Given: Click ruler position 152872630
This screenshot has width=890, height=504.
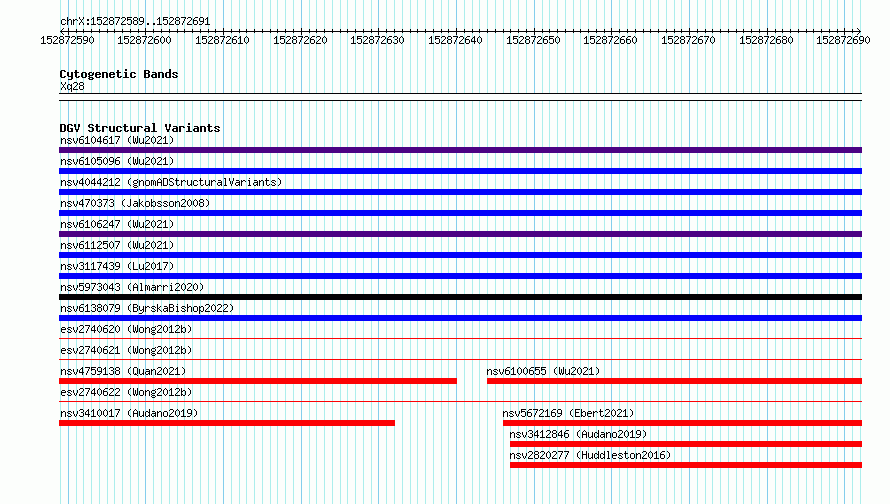Looking at the screenshot, I should 377,40.
